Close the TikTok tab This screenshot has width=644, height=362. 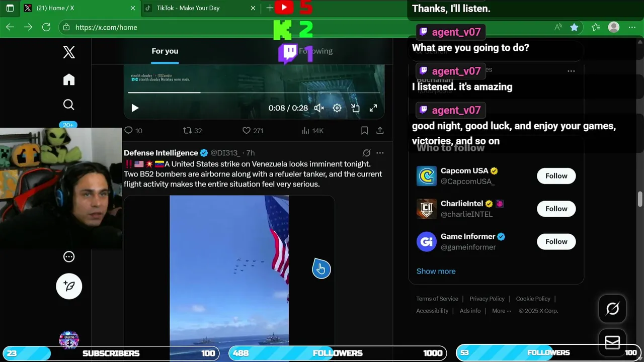point(253,8)
